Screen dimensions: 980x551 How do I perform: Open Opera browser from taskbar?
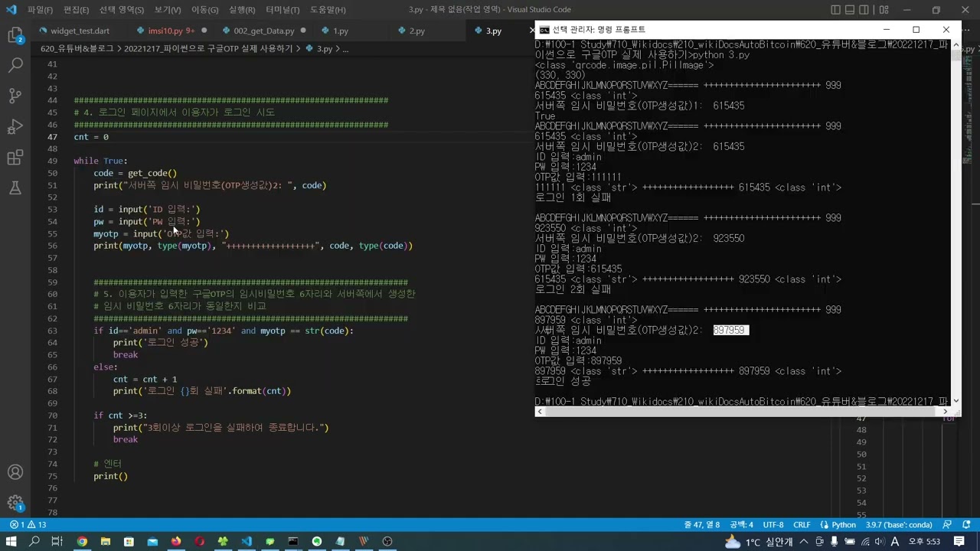click(x=200, y=542)
